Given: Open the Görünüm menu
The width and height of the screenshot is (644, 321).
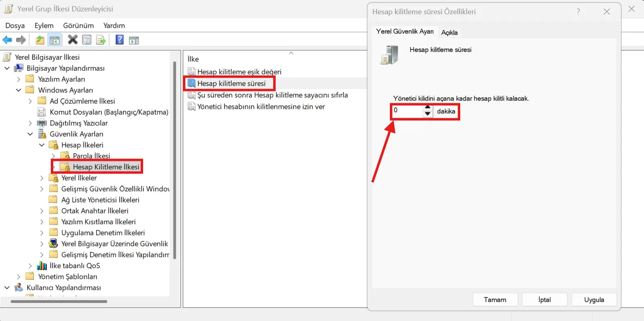Looking at the screenshot, I should click(78, 25).
